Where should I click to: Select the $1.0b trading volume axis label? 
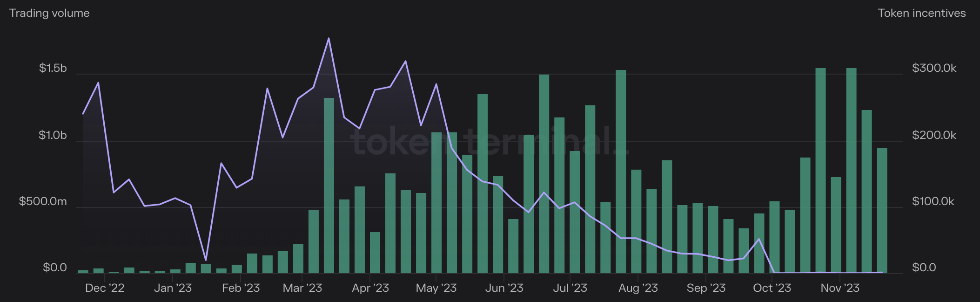53,135
